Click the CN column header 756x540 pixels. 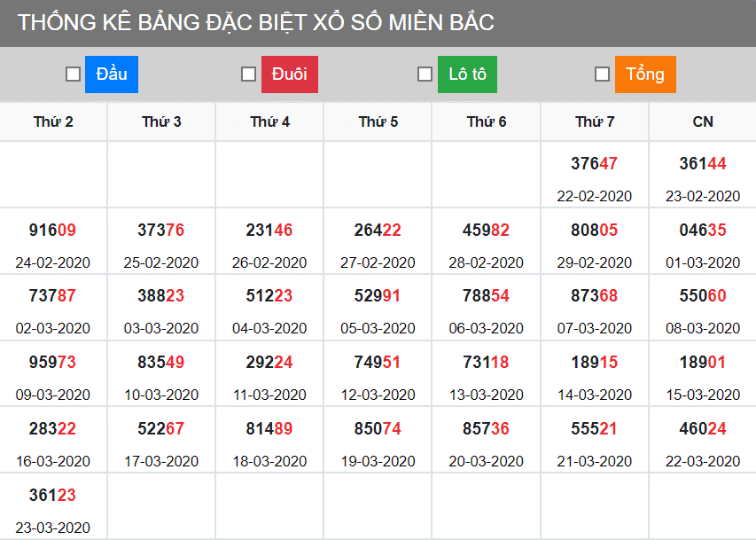pos(703,121)
